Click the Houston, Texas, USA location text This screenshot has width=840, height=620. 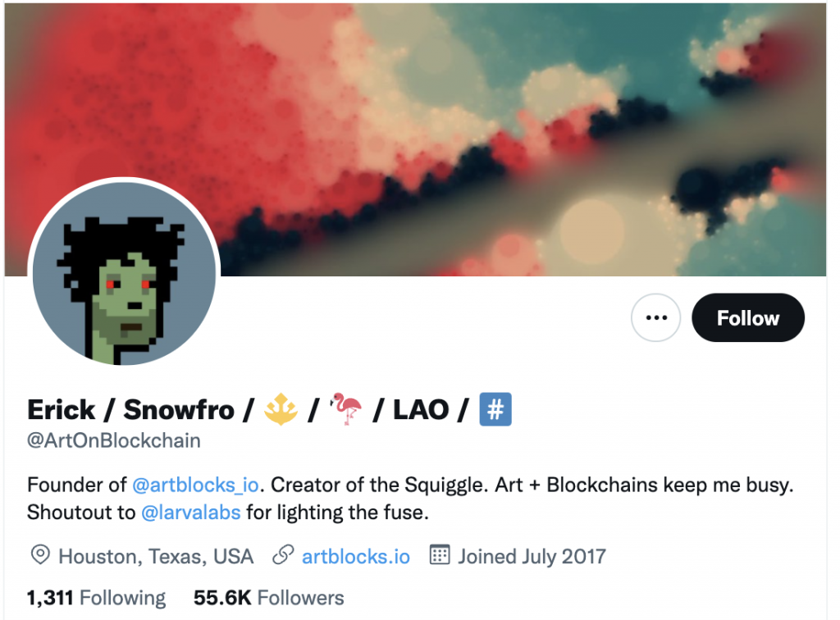click(156, 557)
